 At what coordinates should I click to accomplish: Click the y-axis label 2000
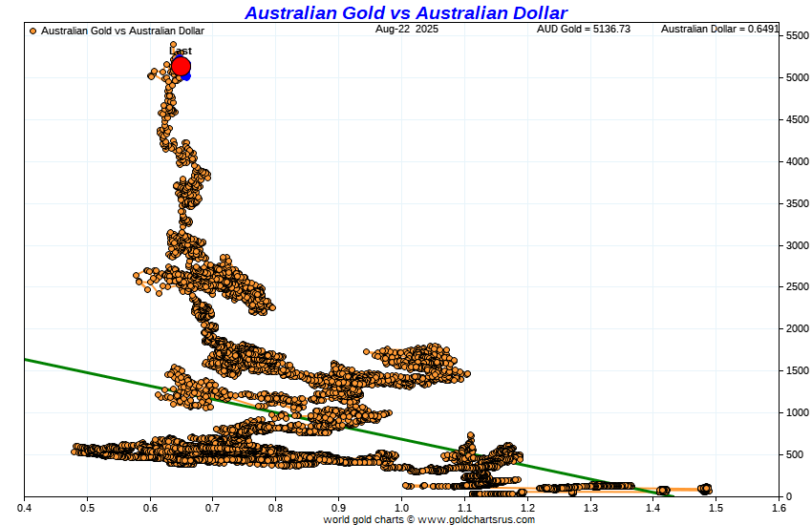797,328
